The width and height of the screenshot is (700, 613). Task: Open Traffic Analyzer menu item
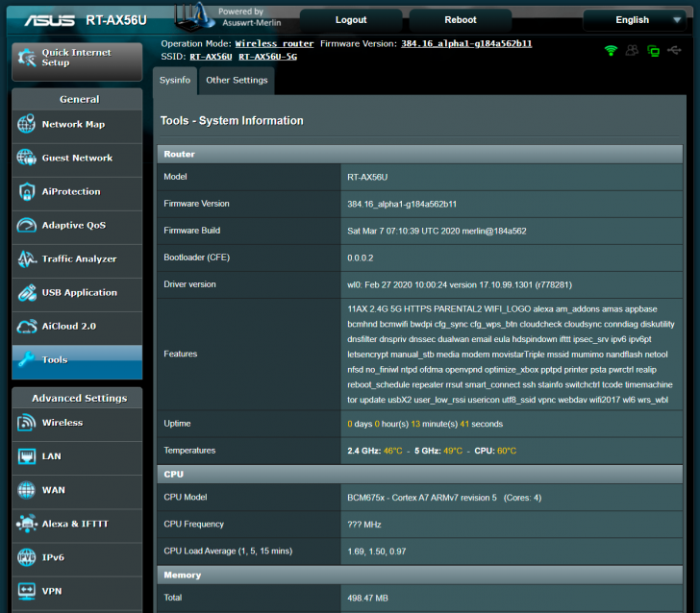[x=77, y=261]
